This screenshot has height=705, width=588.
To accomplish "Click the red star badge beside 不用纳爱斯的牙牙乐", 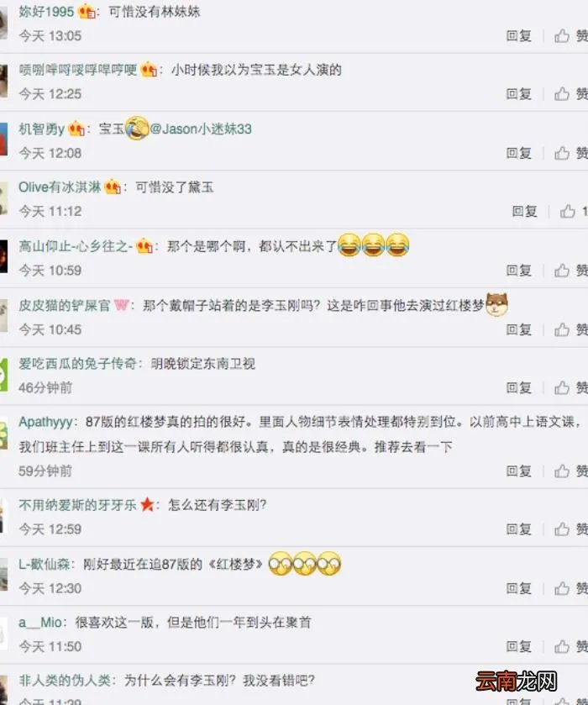I will pyautogui.click(x=147, y=504).
